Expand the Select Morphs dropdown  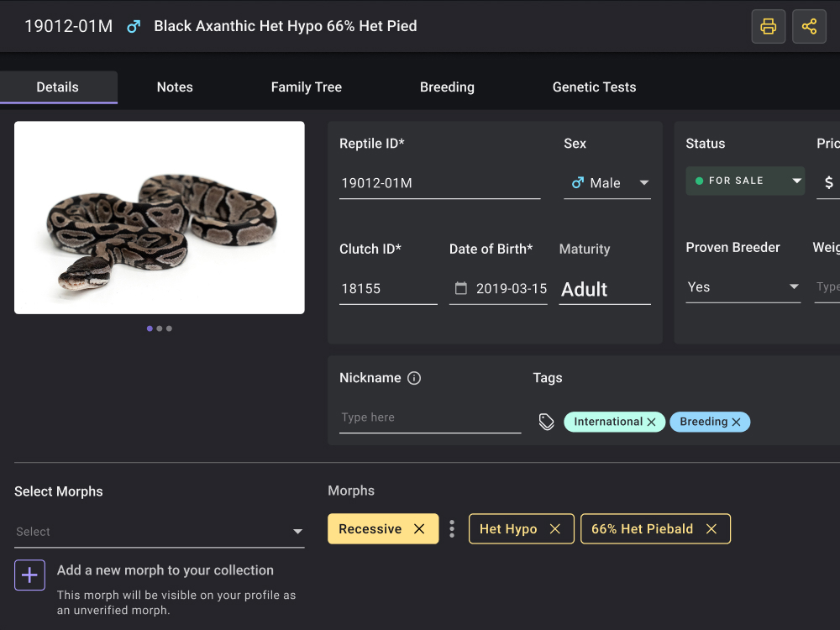(297, 532)
